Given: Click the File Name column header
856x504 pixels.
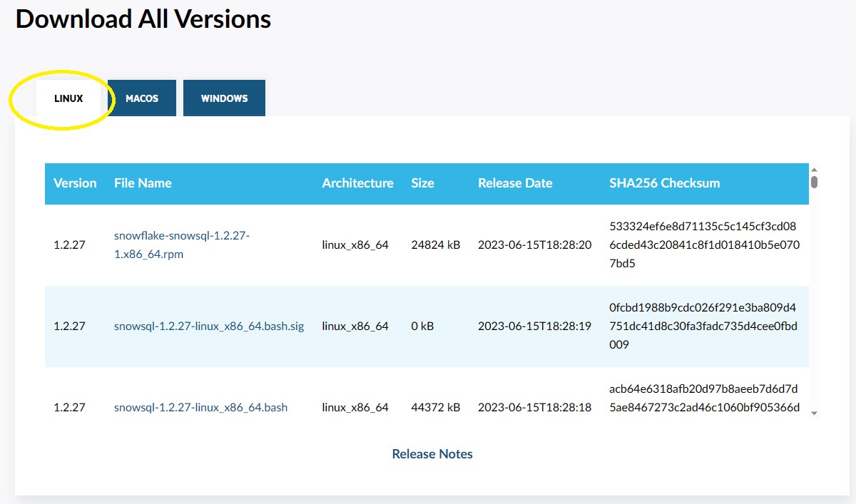Looking at the screenshot, I should coord(142,183).
